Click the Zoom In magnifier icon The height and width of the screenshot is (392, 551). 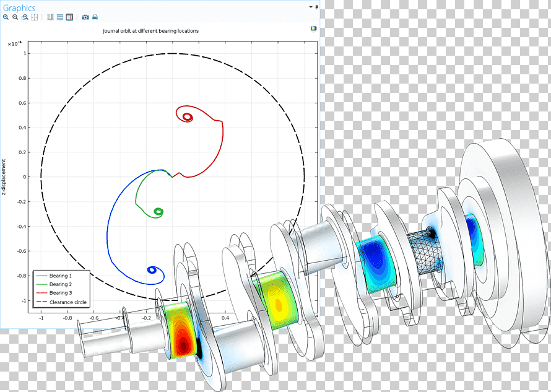[6, 17]
